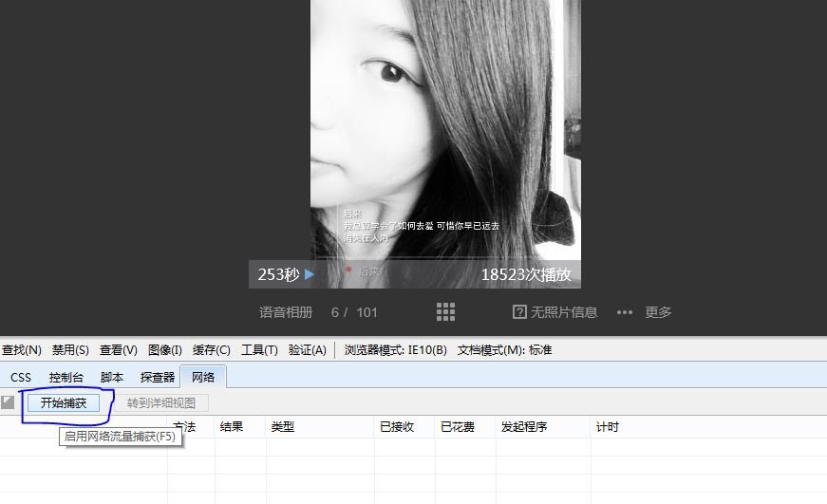Click the 开始捕获 button
Image resolution: width=827 pixels, height=504 pixels.
tap(64, 402)
